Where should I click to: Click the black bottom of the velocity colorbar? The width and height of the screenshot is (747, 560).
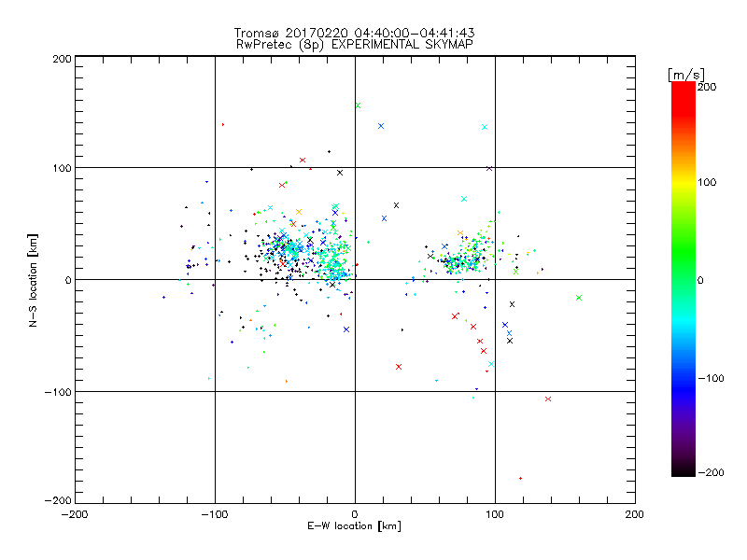pyautogui.click(x=684, y=469)
